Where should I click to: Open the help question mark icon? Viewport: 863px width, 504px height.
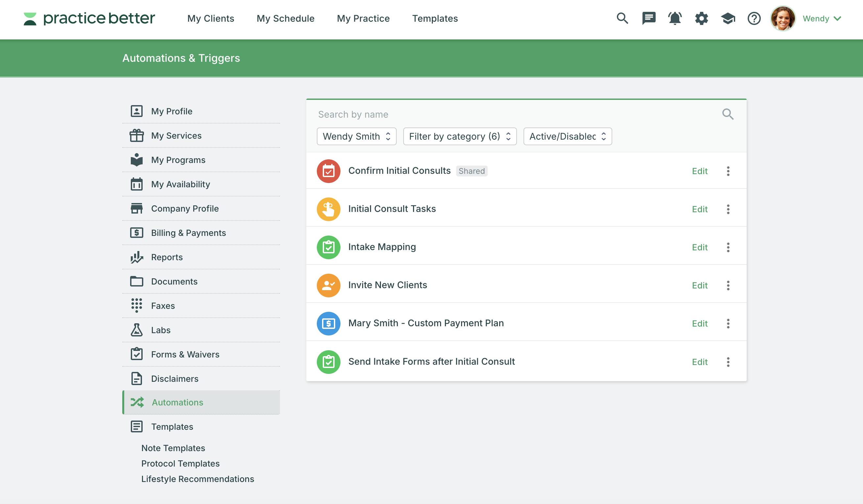coord(754,18)
